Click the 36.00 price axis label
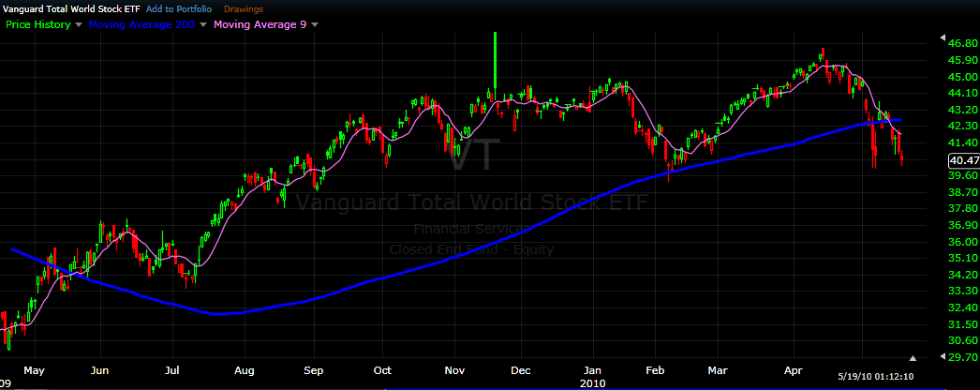Image resolution: width=980 pixels, height=390 pixels. pos(963,241)
